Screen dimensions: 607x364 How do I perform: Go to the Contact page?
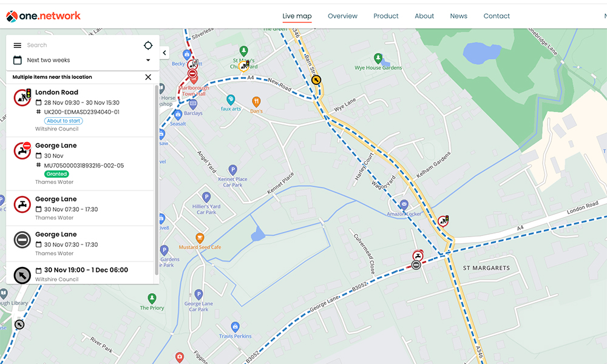[x=497, y=16]
